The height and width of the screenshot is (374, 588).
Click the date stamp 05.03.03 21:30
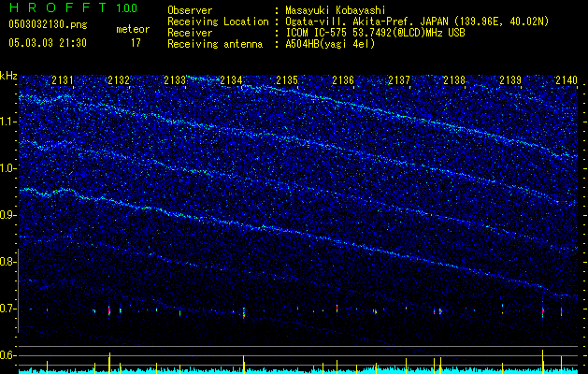pos(48,43)
